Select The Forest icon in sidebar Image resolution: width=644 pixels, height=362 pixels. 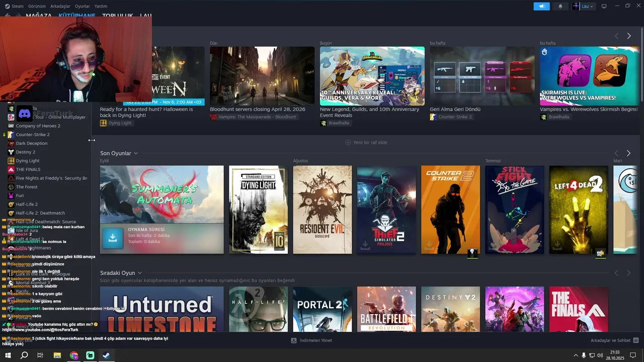tap(11, 187)
